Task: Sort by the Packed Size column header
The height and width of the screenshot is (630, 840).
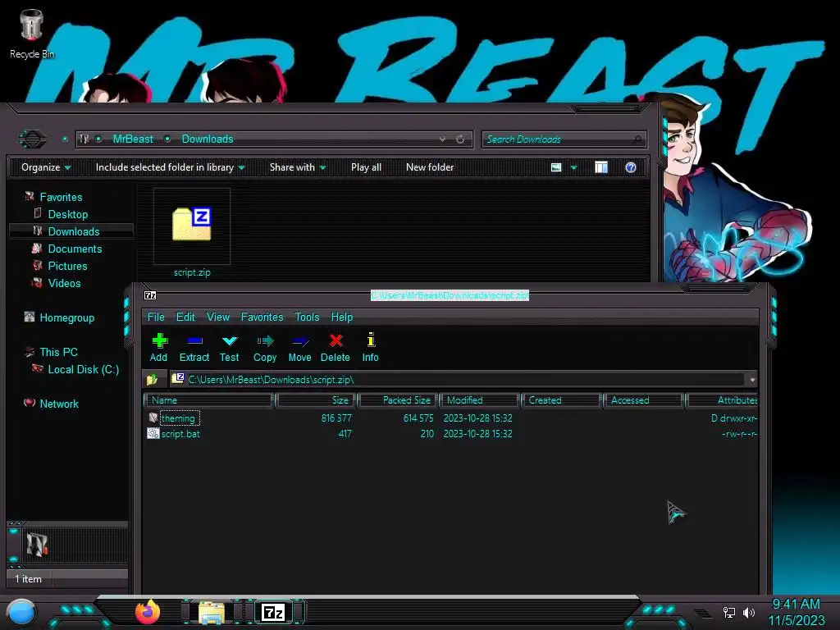Action: (398, 400)
